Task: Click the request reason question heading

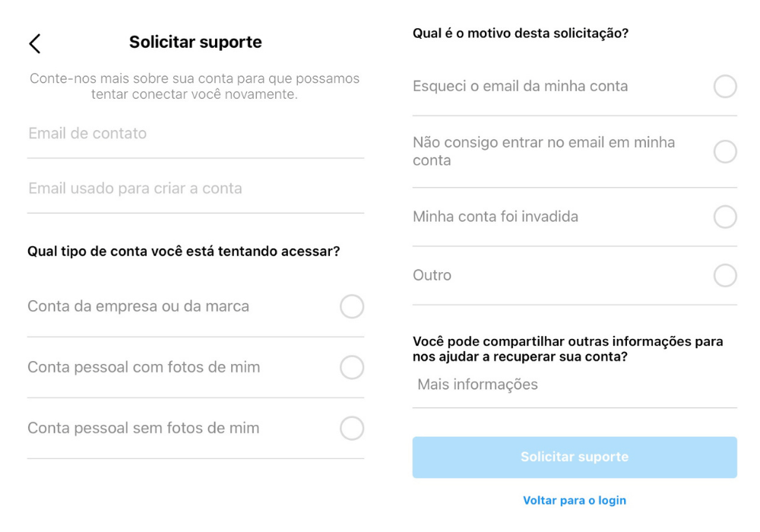Action: 520,33
